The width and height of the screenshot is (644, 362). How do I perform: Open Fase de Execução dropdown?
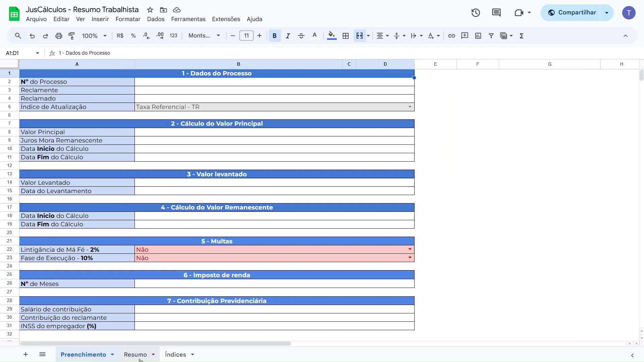[x=410, y=258]
